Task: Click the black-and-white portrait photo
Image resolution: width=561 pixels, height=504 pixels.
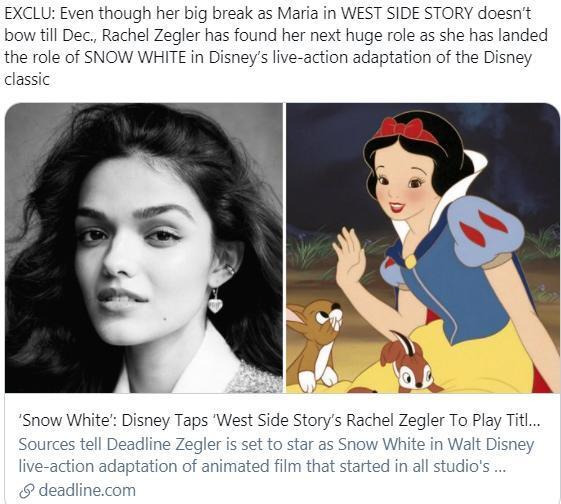Action: pos(144,248)
